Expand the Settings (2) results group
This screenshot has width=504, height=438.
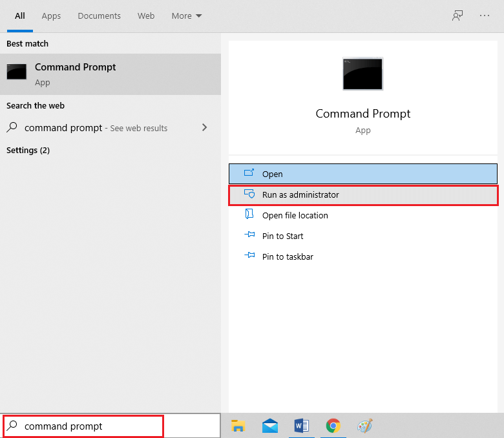tap(28, 151)
